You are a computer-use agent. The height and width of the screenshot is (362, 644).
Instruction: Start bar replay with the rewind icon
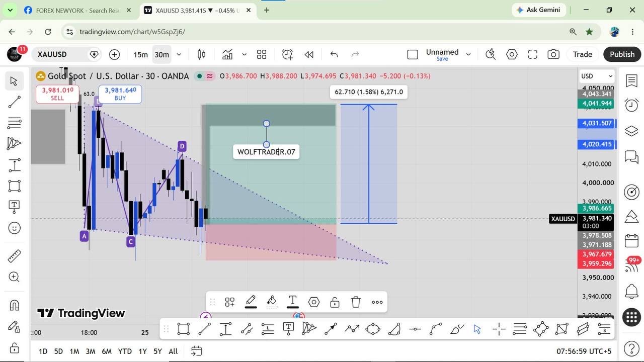tap(309, 54)
